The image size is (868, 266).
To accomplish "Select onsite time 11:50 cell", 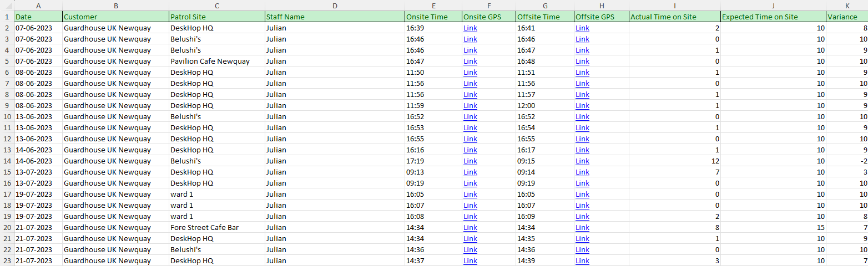I will pyautogui.click(x=433, y=73).
